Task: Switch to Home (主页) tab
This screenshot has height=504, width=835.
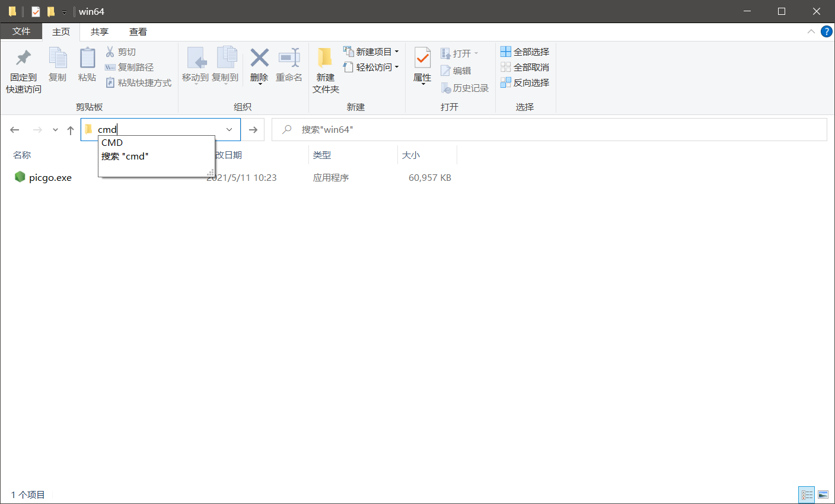Action: pyautogui.click(x=61, y=32)
